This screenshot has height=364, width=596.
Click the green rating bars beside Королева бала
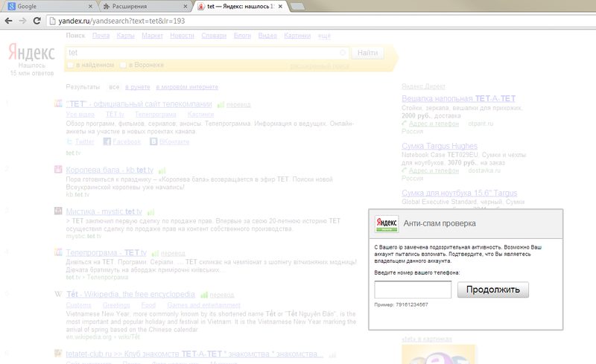pos(162,170)
